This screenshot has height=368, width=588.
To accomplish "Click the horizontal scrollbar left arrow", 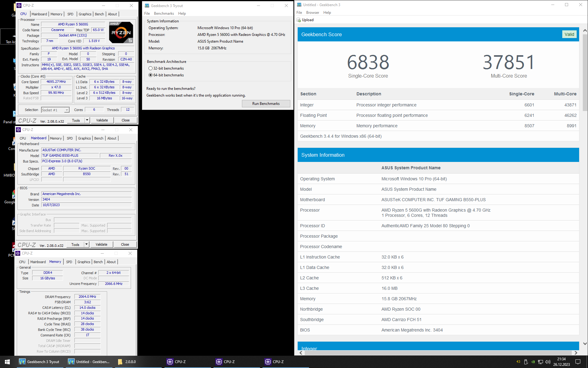I will tap(301, 353).
